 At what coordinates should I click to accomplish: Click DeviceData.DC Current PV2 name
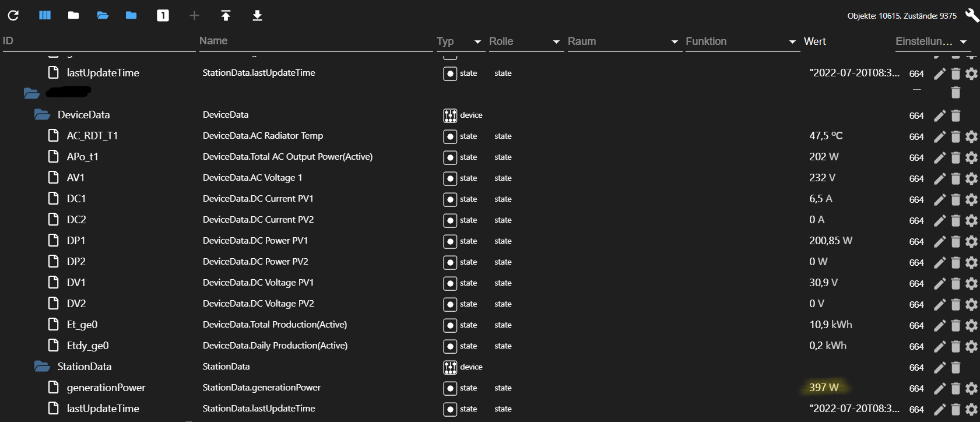[x=258, y=220]
